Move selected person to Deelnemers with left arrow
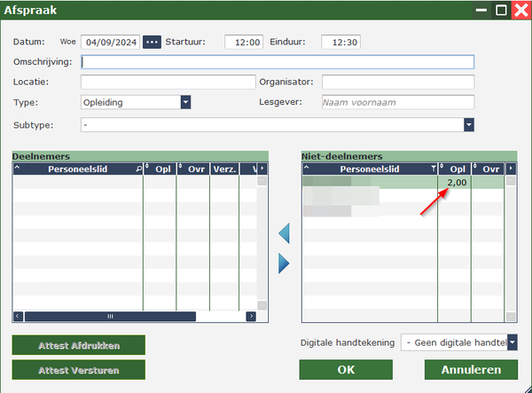Image resolution: width=532 pixels, height=393 pixels. click(x=285, y=233)
